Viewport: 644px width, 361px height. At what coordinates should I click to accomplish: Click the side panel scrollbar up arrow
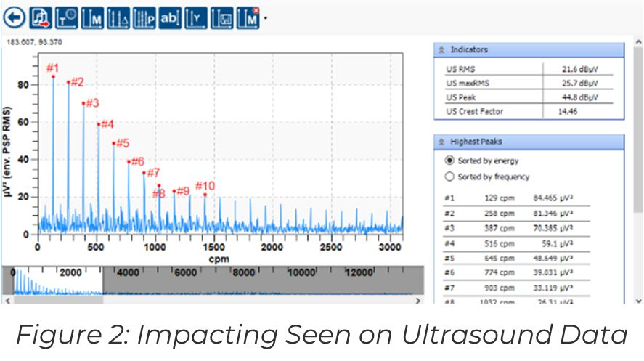[638, 41]
